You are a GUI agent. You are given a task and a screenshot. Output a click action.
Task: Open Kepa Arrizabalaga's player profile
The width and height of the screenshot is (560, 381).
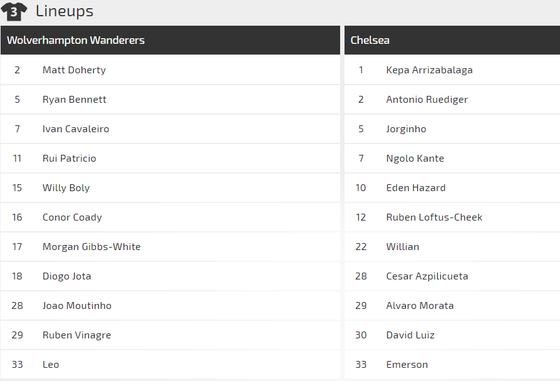pyautogui.click(x=429, y=70)
